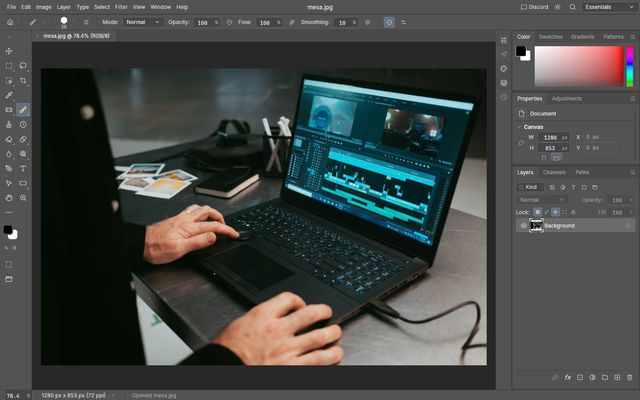Open the search icon in top bar

pos(573,7)
